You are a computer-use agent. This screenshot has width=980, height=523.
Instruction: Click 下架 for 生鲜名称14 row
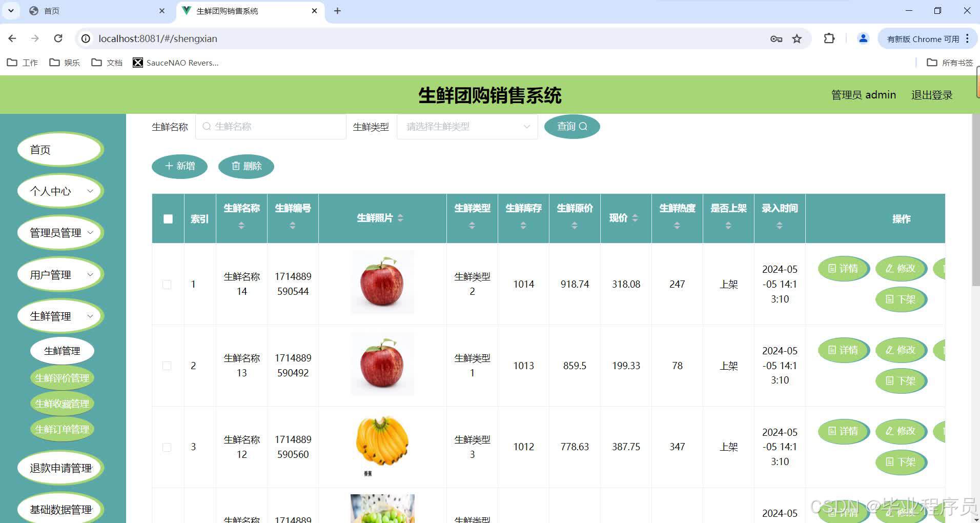[x=901, y=299]
